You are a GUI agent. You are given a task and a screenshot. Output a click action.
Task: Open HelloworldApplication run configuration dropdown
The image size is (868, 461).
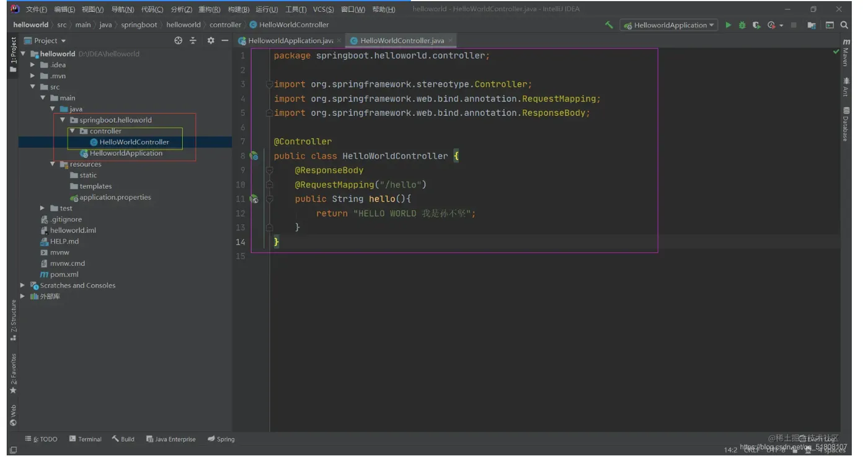[669, 25]
